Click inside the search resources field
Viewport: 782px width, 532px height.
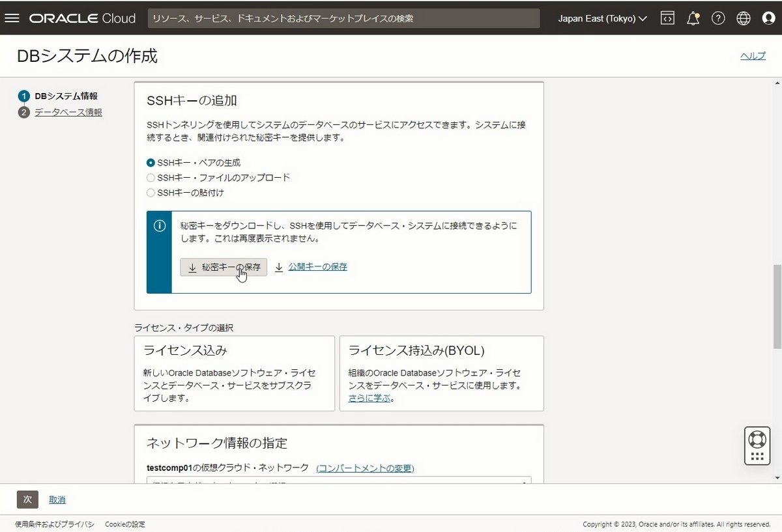click(x=344, y=18)
